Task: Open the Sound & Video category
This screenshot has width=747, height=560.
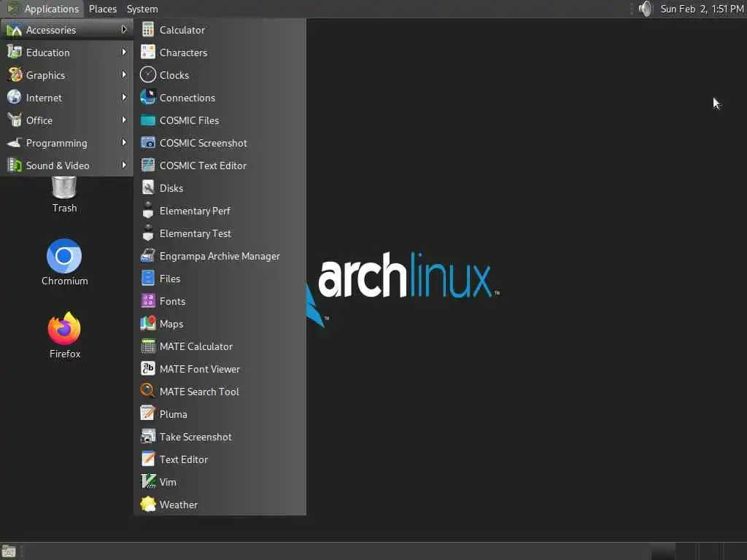Action: (66, 166)
